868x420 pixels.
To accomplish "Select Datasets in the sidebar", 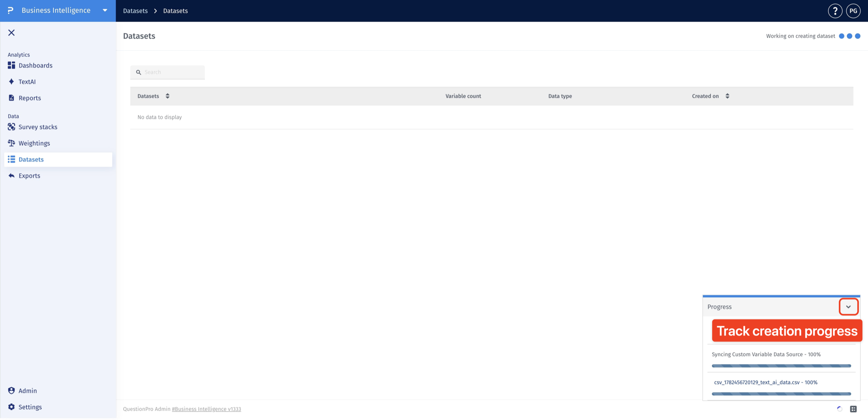I will click(x=58, y=159).
